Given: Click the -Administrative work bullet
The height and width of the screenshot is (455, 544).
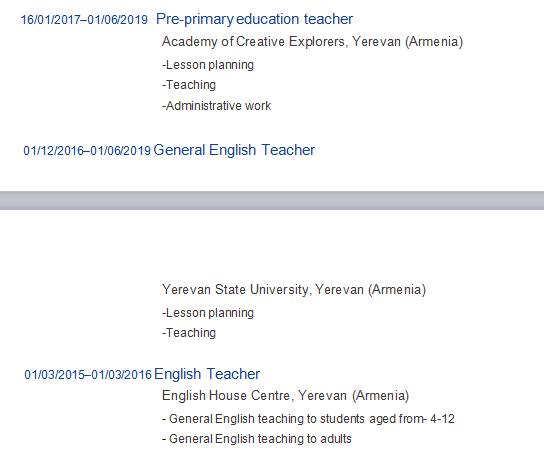Looking at the screenshot, I should pyautogui.click(x=216, y=106).
